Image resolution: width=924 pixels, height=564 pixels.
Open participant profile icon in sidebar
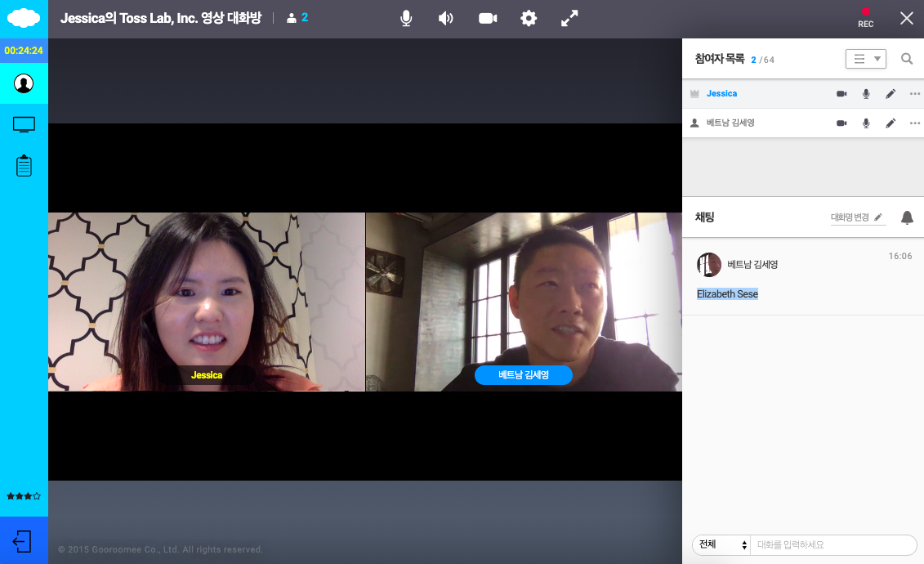pyautogui.click(x=24, y=83)
